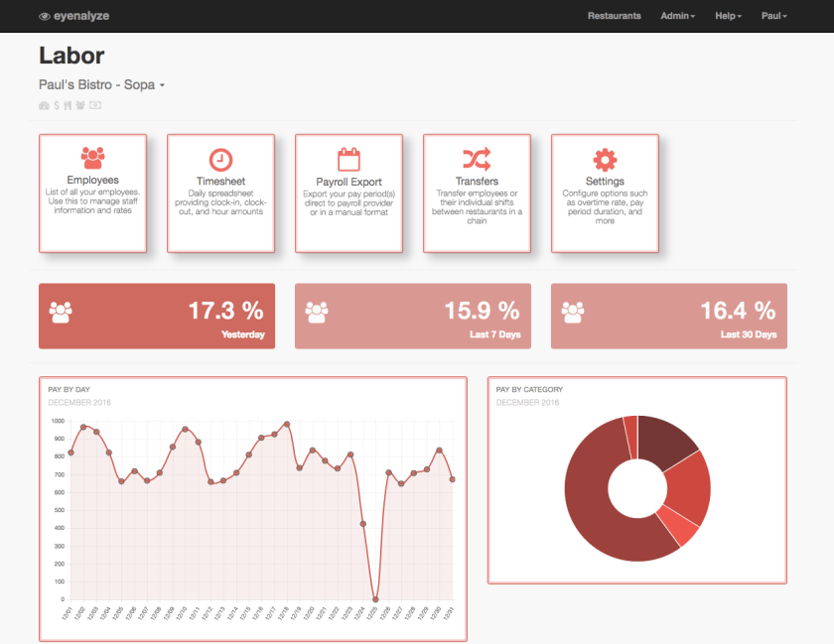Click the Timesheet clock icon
The image size is (834, 644).
point(220,159)
